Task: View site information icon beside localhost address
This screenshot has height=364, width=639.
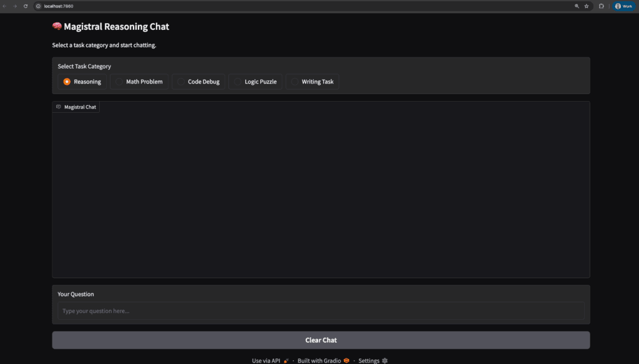Action: (38, 6)
